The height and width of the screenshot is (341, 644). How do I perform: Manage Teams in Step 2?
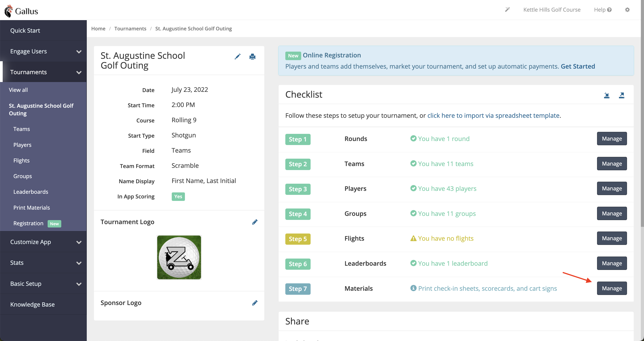(x=612, y=163)
